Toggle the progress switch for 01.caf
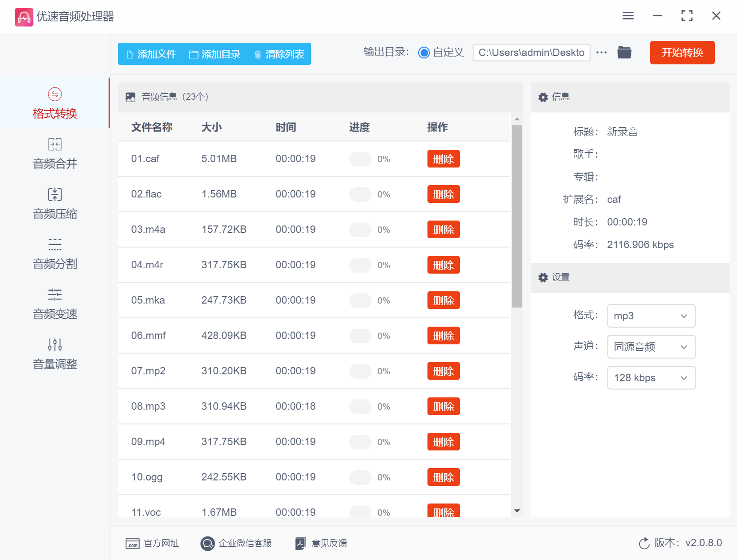The width and height of the screenshot is (737, 560). pyautogui.click(x=360, y=159)
